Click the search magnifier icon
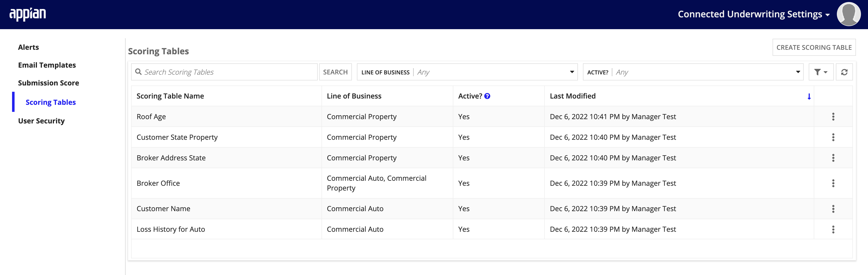The image size is (868, 275). coord(138,72)
